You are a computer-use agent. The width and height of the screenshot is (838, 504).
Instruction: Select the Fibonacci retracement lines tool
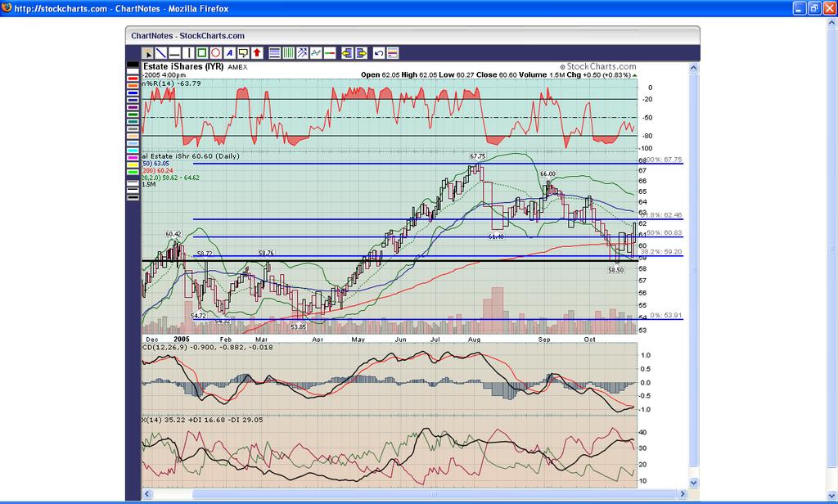[275, 53]
